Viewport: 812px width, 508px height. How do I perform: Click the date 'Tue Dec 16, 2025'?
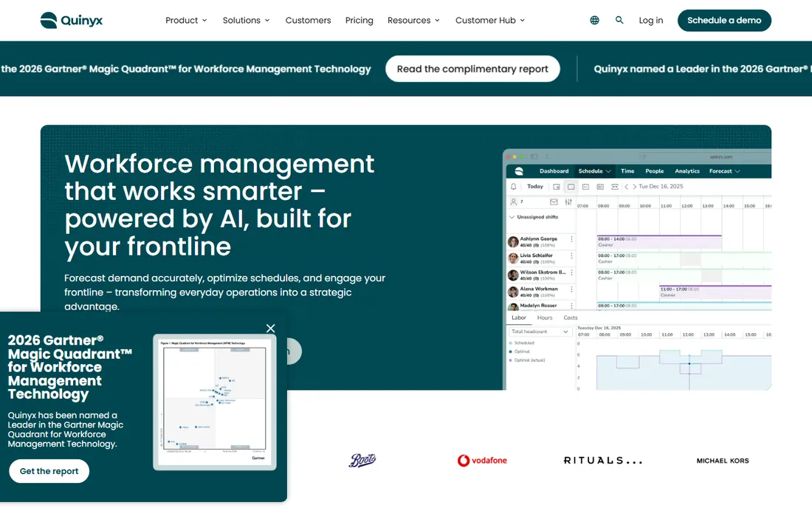click(661, 186)
